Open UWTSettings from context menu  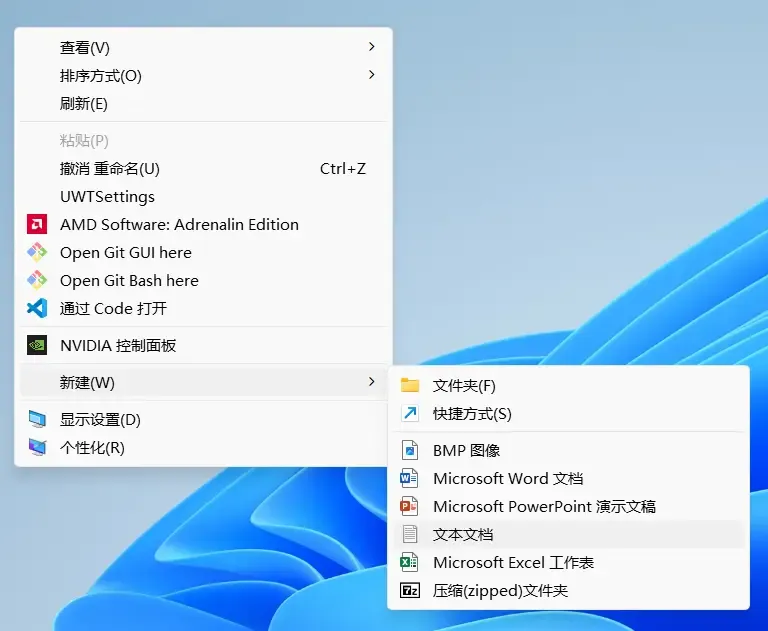(x=203, y=196)
